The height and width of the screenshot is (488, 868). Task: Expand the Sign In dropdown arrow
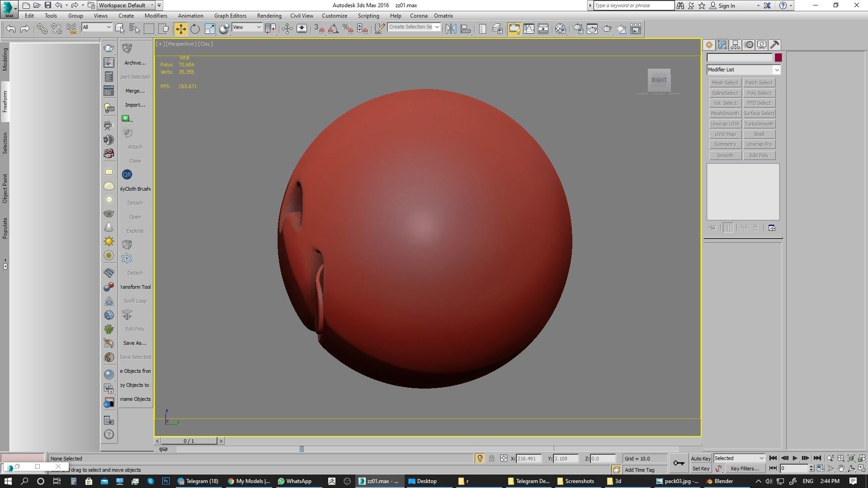(758, 5)
